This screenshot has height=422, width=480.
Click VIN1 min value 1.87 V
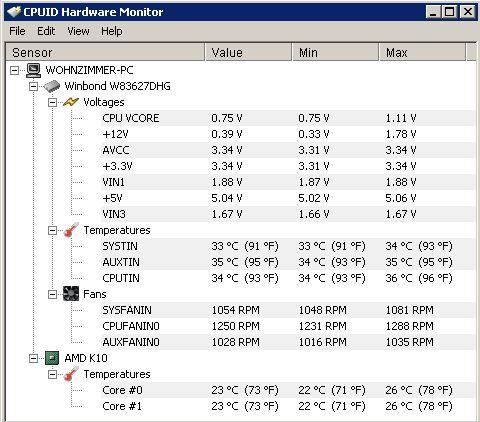[314, 182]
